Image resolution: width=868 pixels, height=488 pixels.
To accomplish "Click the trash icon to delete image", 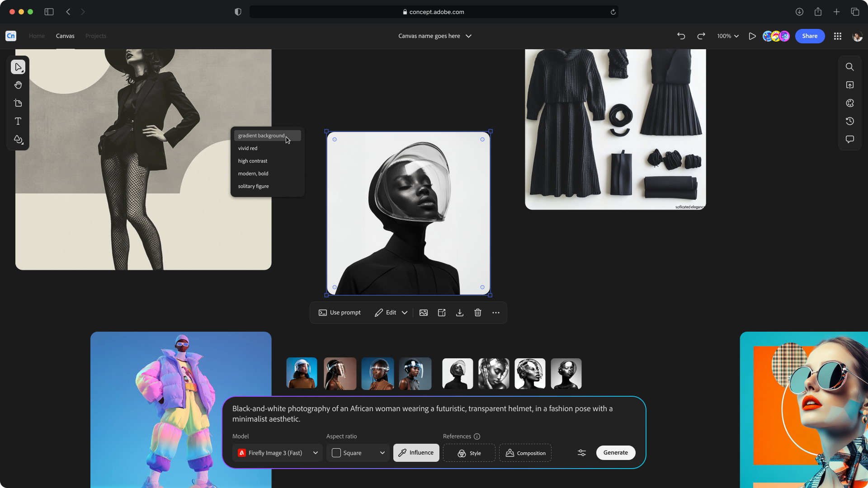I will click(478, 313).
